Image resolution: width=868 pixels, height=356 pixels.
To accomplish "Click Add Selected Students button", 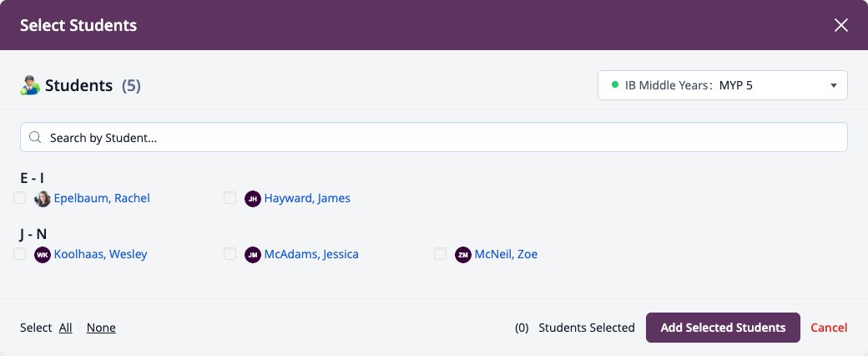I will [723, 328].
